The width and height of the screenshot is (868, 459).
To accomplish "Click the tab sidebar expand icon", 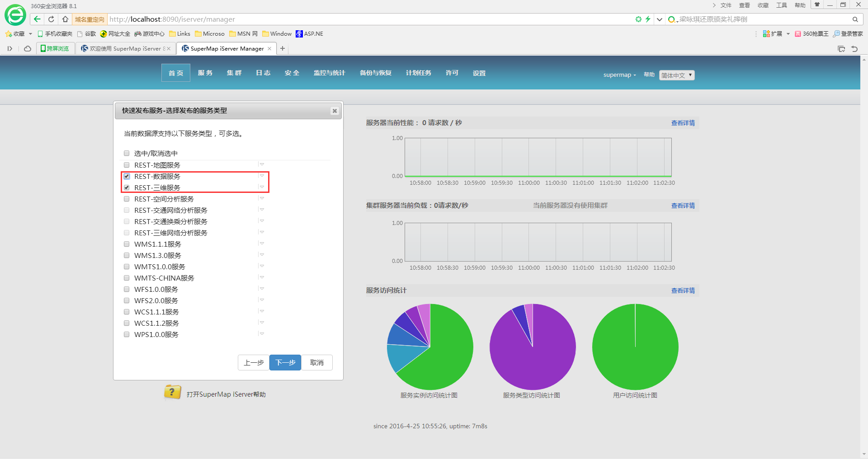I will pyautogui.click(x=9, y=48).
